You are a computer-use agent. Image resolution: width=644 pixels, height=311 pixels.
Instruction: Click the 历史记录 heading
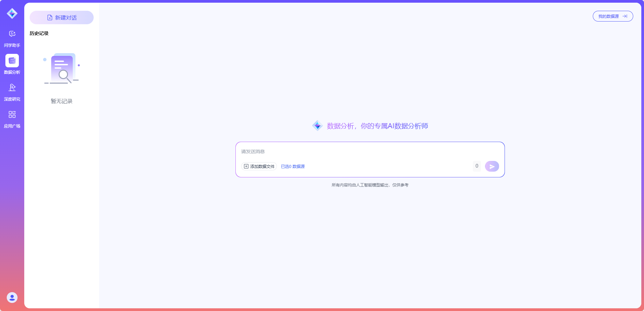[39, 33]
